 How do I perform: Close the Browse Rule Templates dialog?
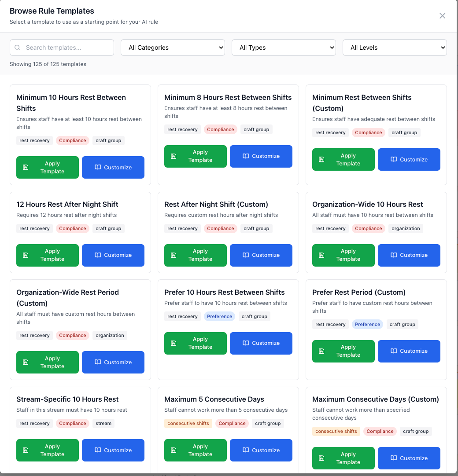(442, 16)
